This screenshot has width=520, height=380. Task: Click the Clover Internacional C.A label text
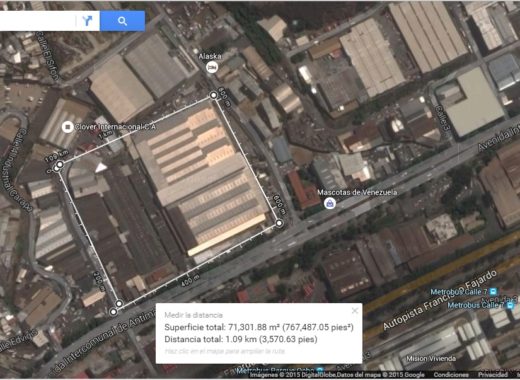pyautogui.click(x=115, y=127)
